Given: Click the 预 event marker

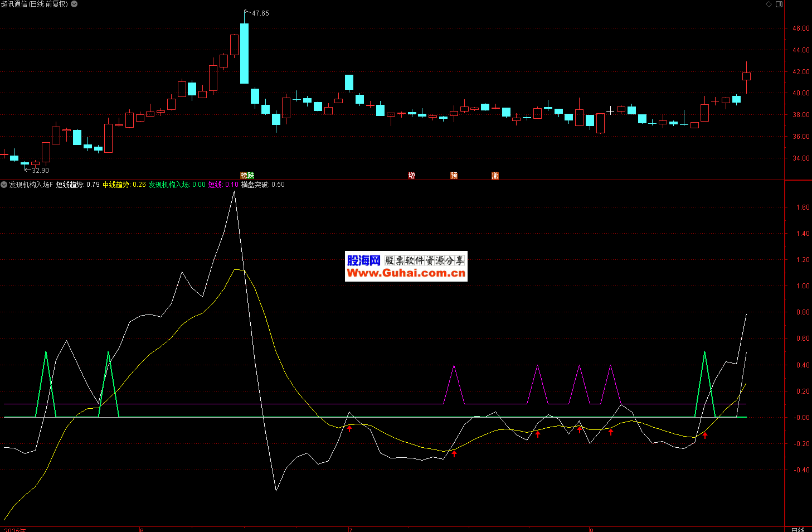Looking at the screenshot, I should 454,175.
